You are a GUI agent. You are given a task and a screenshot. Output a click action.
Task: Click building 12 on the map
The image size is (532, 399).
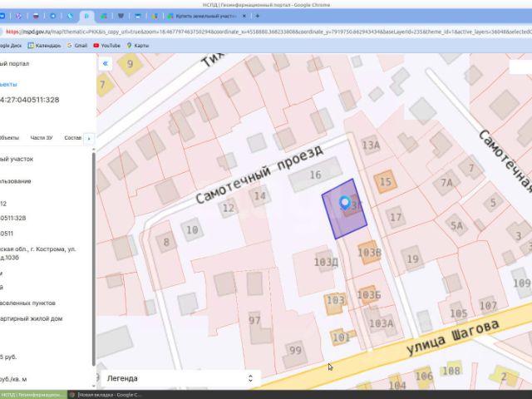click(229, 208)
